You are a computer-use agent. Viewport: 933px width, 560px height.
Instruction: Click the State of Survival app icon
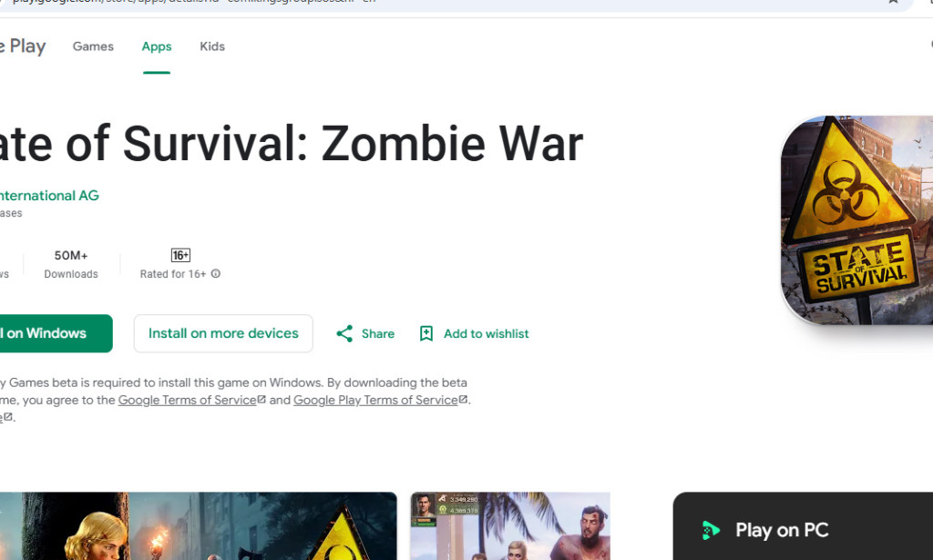pyautogui.click(x=861, y=219)
